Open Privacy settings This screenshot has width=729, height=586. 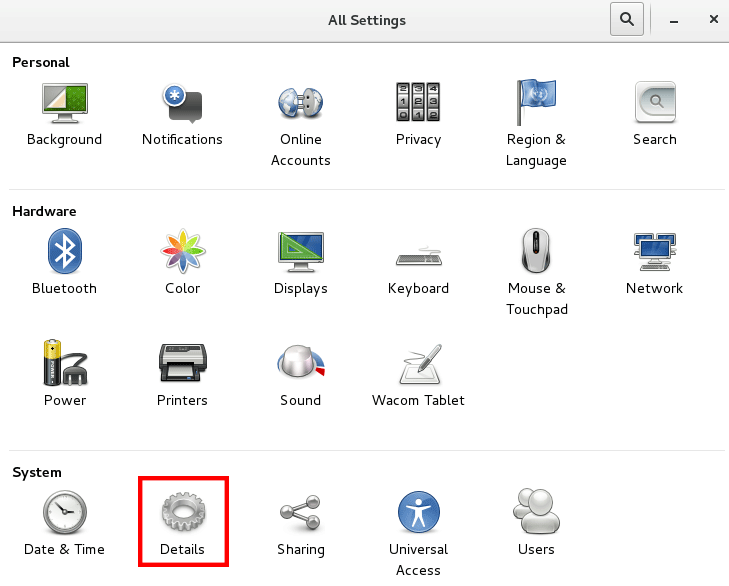[418, 114]
